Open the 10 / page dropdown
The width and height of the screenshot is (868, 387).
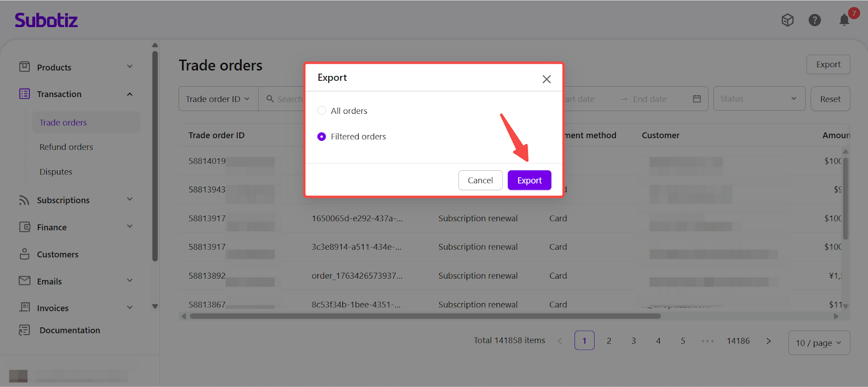(x=818, y=343)
